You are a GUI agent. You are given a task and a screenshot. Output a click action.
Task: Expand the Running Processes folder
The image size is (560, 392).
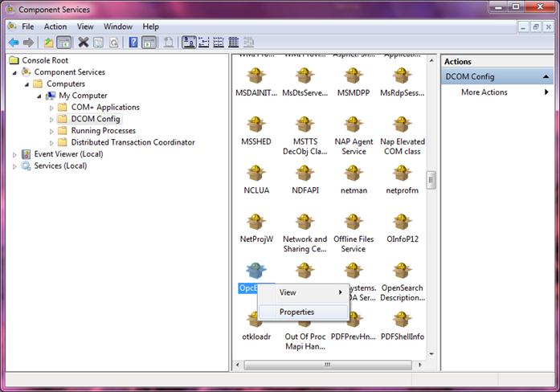coord(51,132)
